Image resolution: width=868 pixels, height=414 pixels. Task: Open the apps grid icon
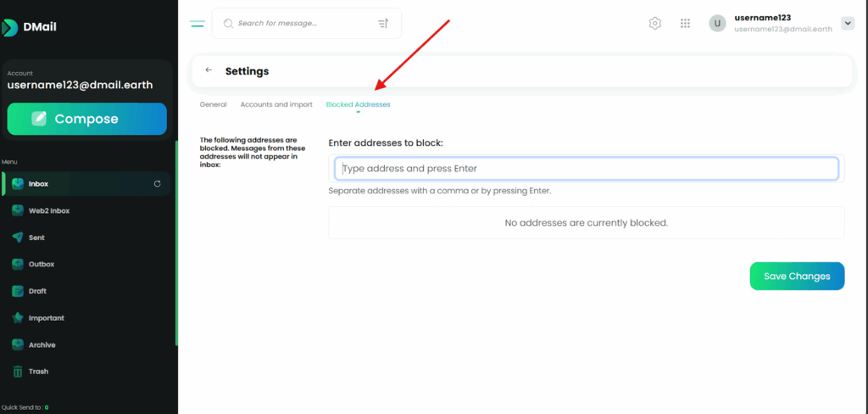(685, 24)
